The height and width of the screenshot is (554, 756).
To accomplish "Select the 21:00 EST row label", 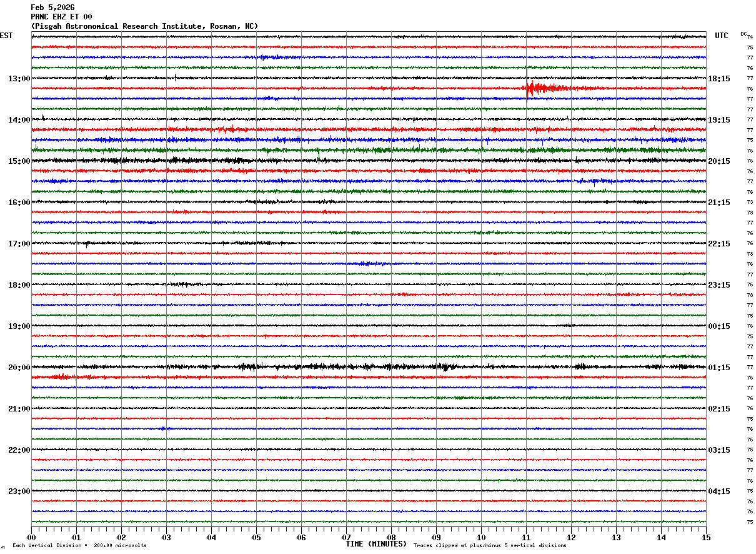I will click(19, 409).
